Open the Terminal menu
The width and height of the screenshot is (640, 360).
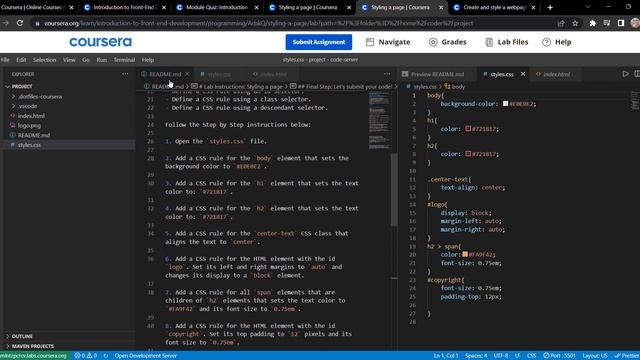click(x=124, y=60)
